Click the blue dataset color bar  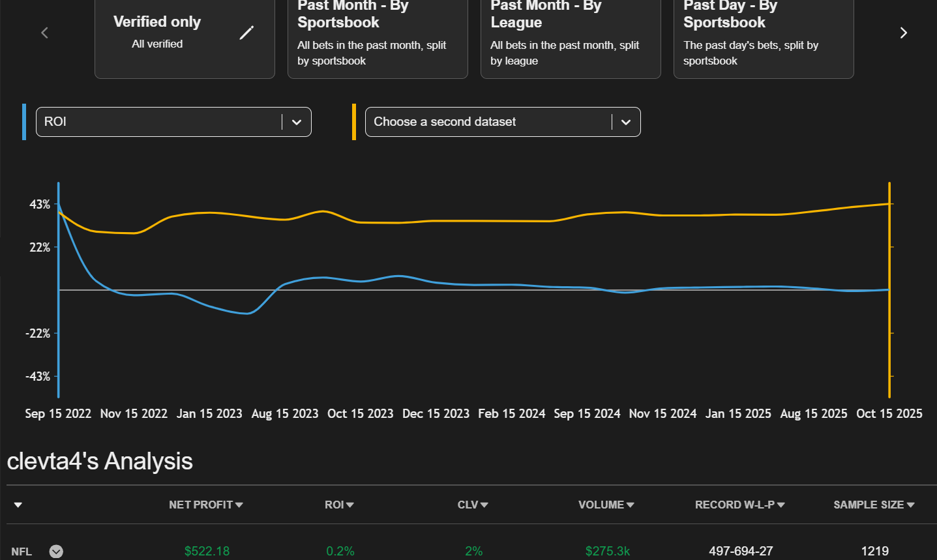coord(24,122)
